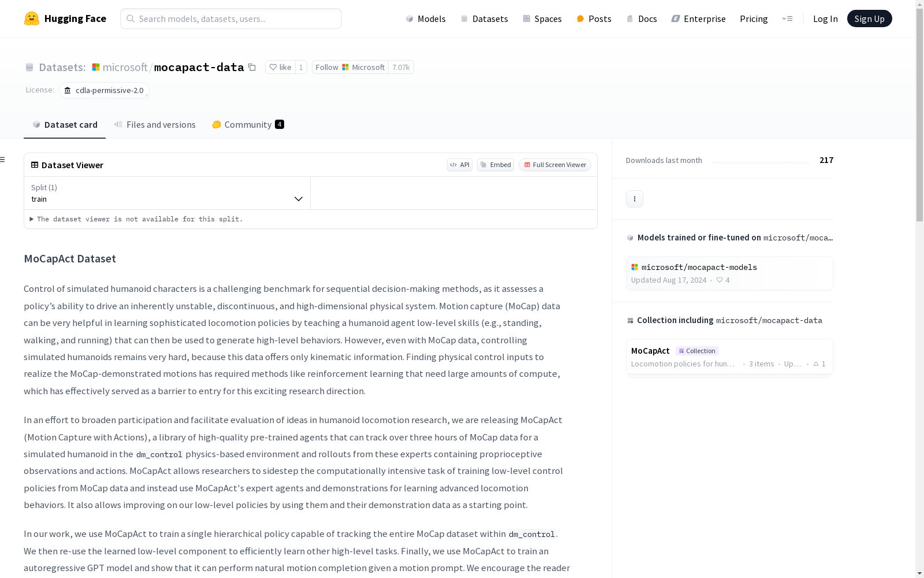924x578 pixels.
Task: Open Enterprise from the top navigation
Action: click(x=698, y=18)
